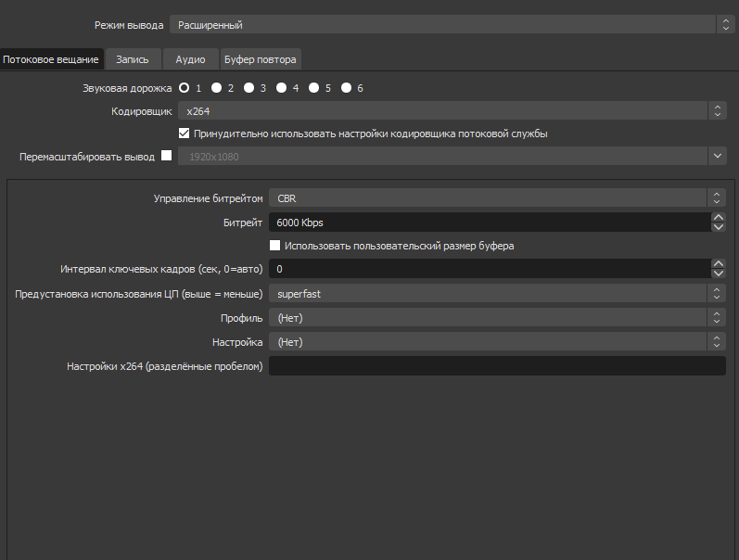Select audio track 3 radio button
The height and width of the screenshot is (560, 739).
(248, 88)
